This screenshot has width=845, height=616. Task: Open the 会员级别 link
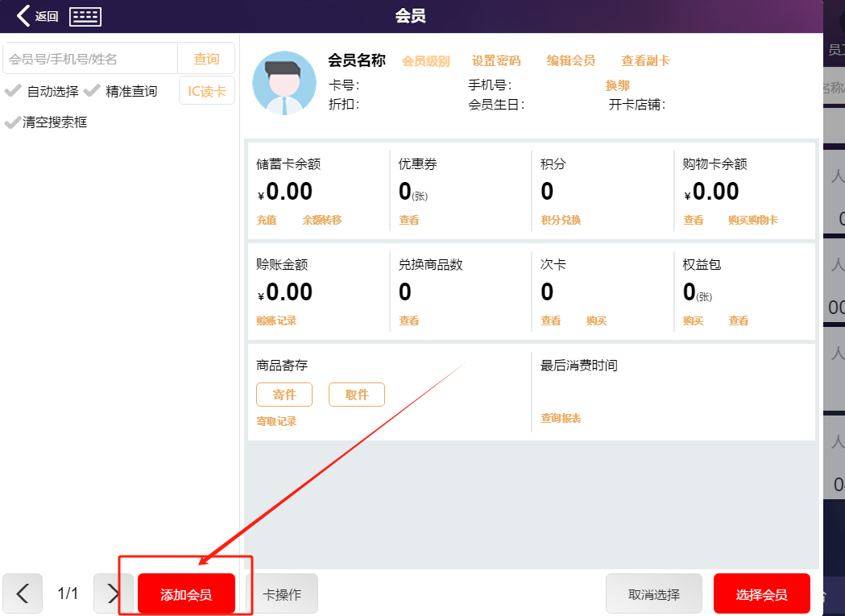coord(425,61)
